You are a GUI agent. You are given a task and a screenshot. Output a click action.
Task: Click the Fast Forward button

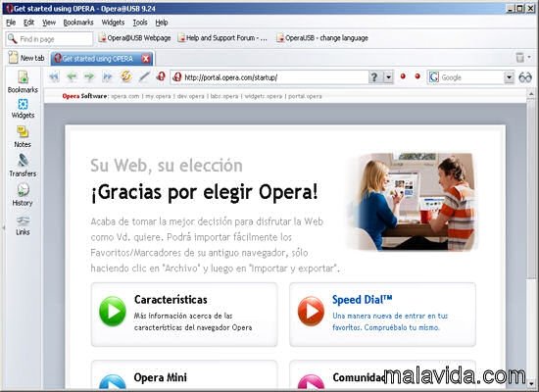pos(108,76)
